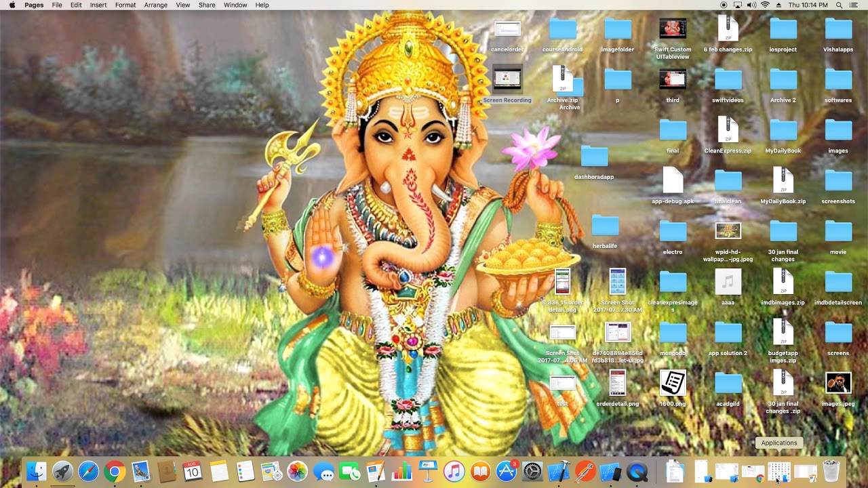Open the Pages application menu

[x=34, y=5]
